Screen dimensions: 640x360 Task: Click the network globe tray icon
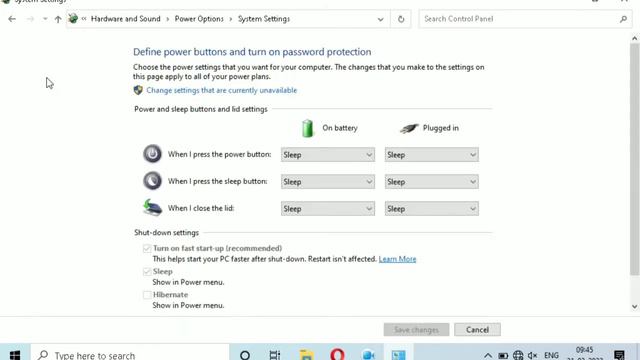[x=518, y=355]
